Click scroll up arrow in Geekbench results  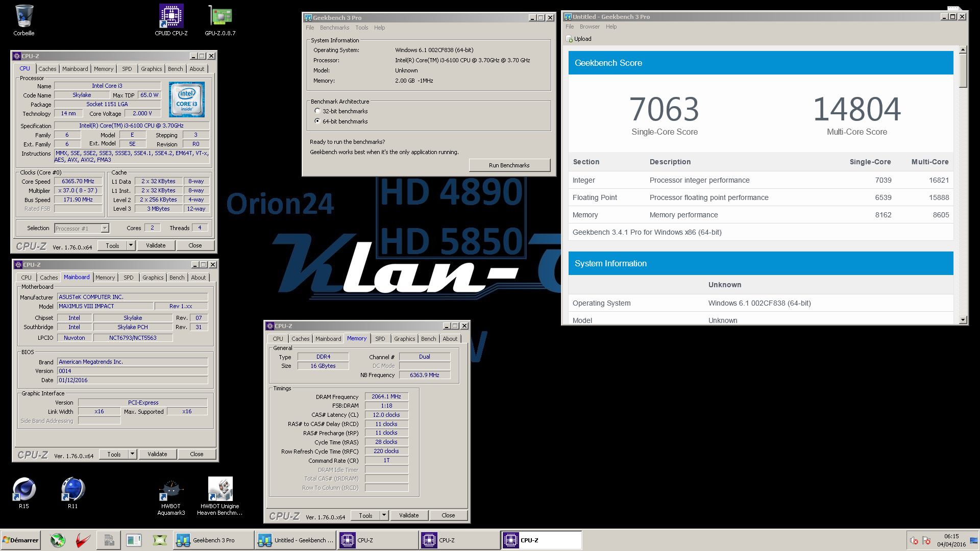click(x=963, y=50)
